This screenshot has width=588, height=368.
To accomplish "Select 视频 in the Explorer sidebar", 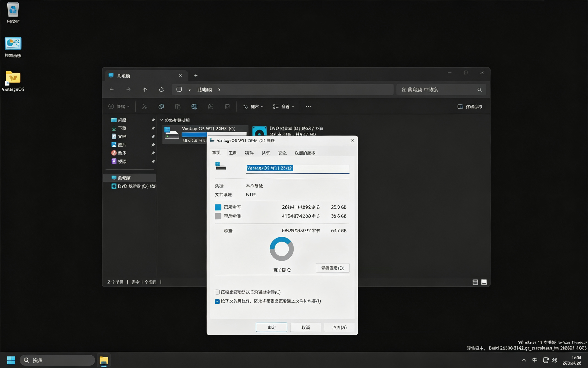I will pos(122,161).
